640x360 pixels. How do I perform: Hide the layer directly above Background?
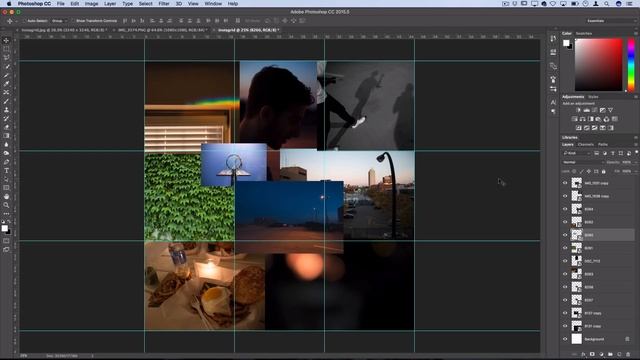pyautogui.click(x=565, y=326)
